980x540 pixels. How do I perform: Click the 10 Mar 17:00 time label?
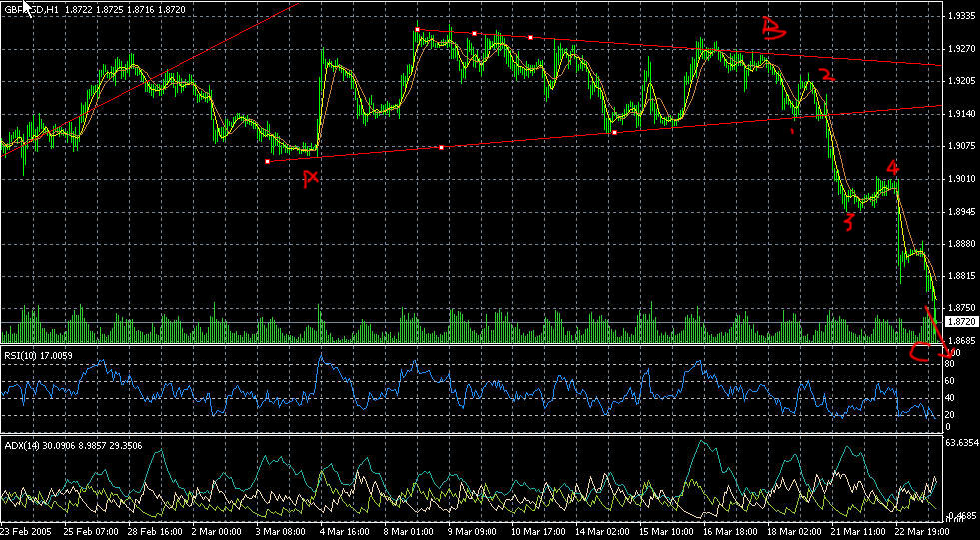point(536,531)
